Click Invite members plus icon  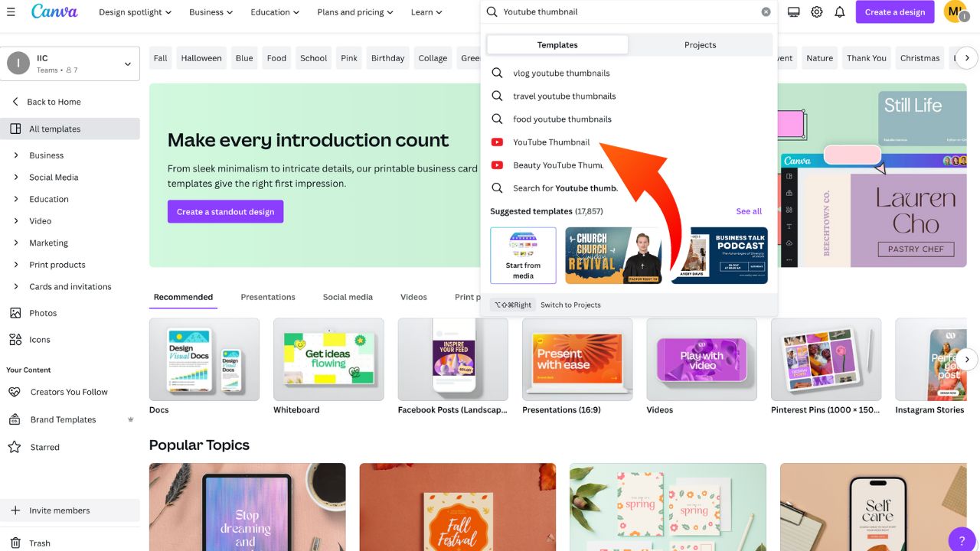click(15, 510)
